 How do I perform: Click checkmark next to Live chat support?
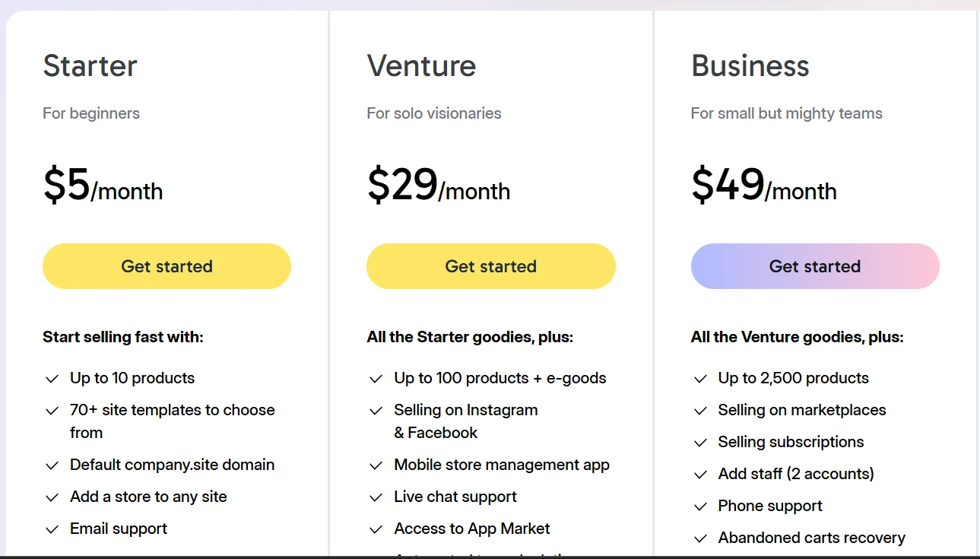coord(376,497)
